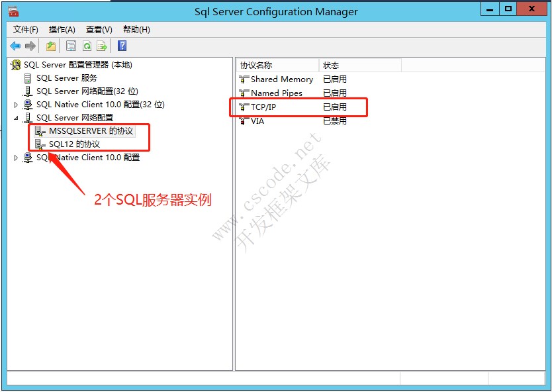Click the 已启用 status of Named Pipes
The width and height of the screenshot is (552, 392).
coord(335,93)
